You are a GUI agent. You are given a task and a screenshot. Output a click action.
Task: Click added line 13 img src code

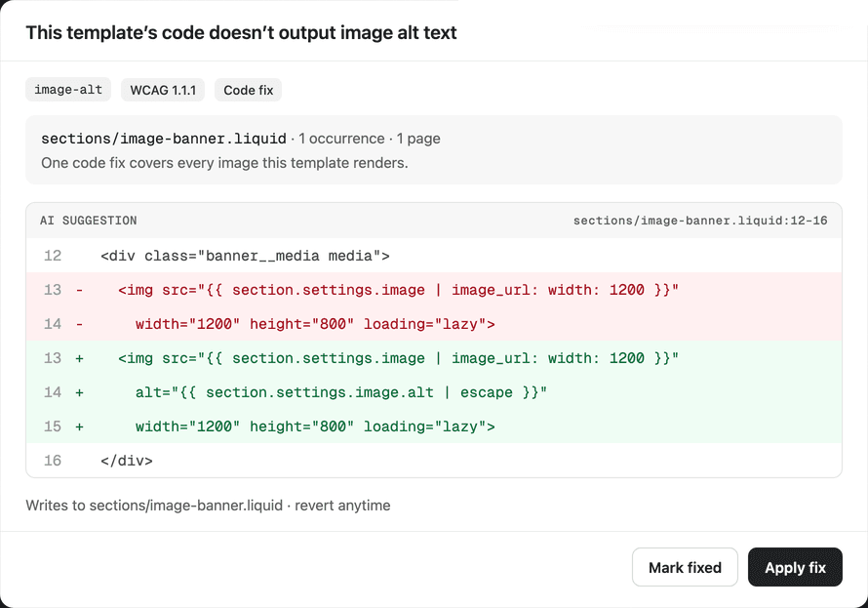pos(398,358)
